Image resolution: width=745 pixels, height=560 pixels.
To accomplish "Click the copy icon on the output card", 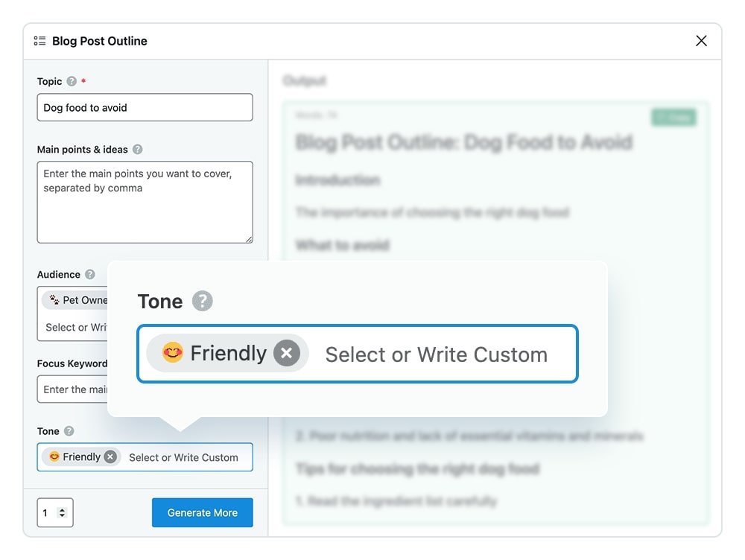I will tap(662, 118).
